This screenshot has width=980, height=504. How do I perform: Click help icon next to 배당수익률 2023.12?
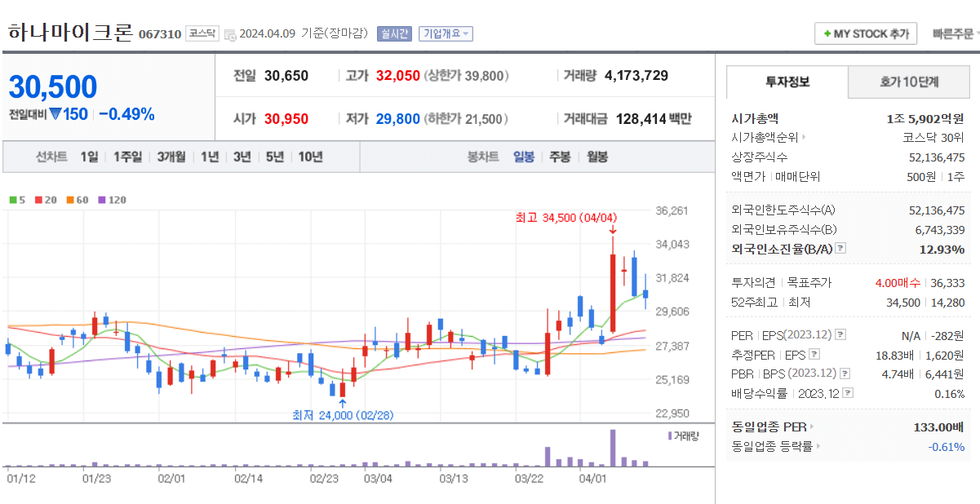848,393
